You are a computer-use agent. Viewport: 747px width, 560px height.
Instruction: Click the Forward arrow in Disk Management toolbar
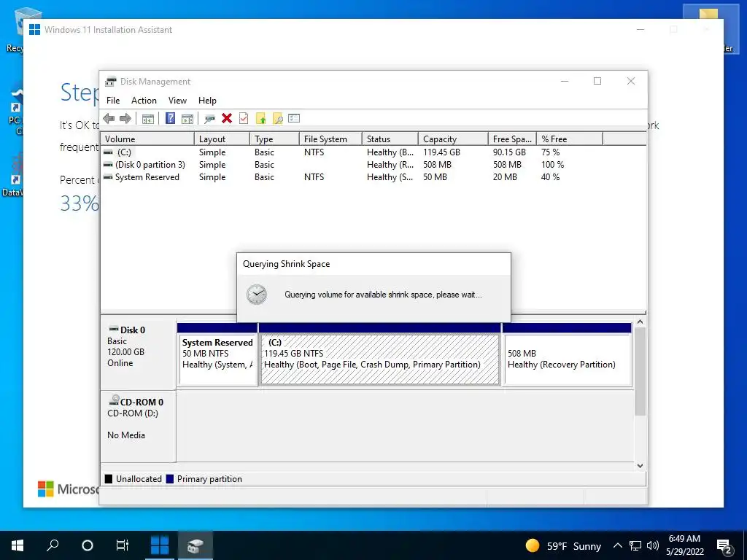point(125,119)
